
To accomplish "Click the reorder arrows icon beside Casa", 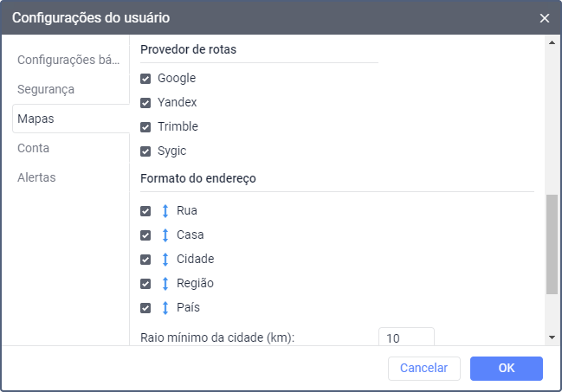I will tap(165, 235).
